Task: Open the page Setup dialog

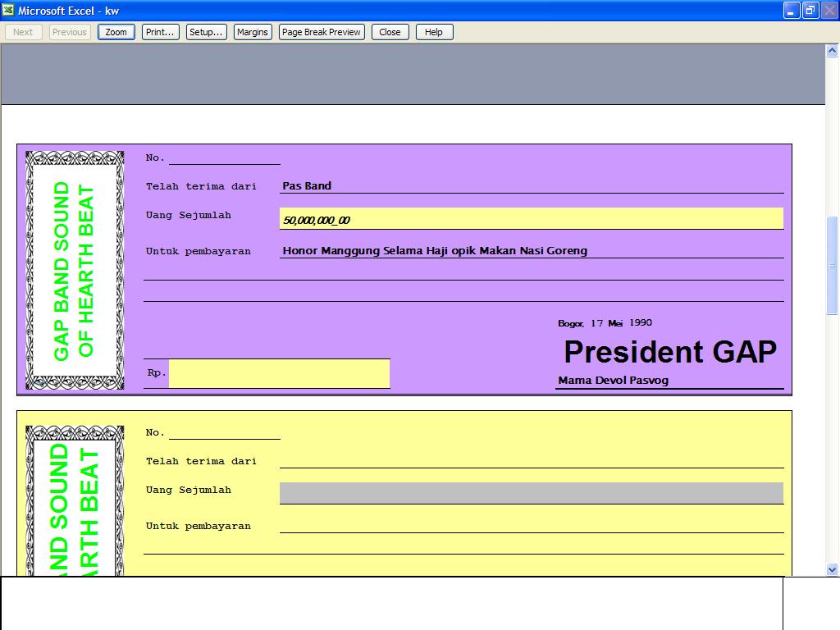Action: (206, 32)
